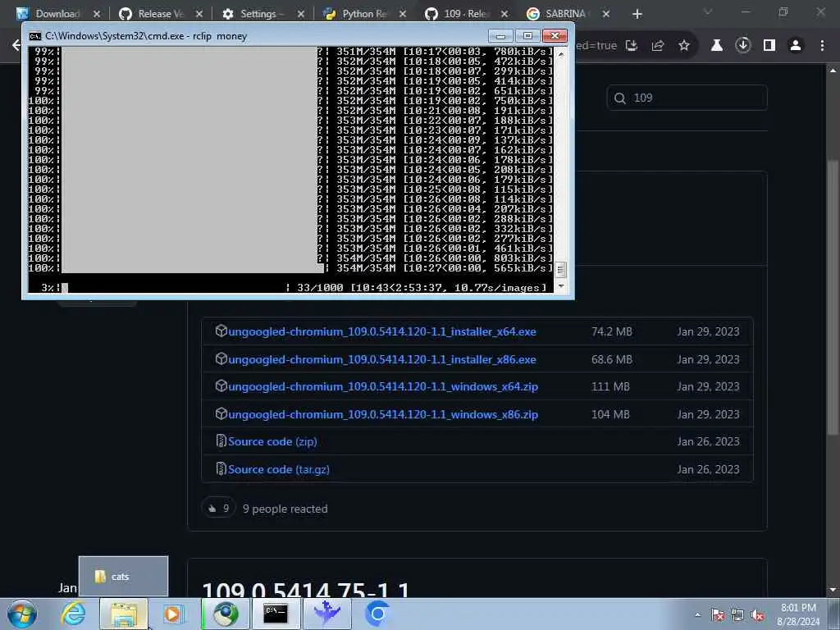Share this page using the share icon
840x630 pixels.
(x=658, y=46)
